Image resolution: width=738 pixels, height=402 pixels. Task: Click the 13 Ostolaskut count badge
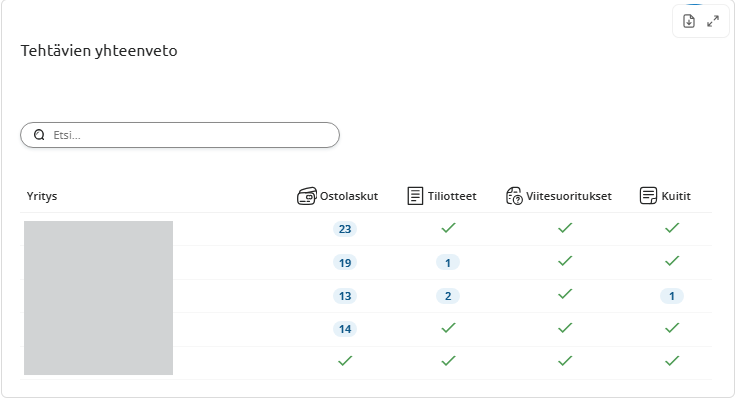pyautogui.click(x=345, y=296)
